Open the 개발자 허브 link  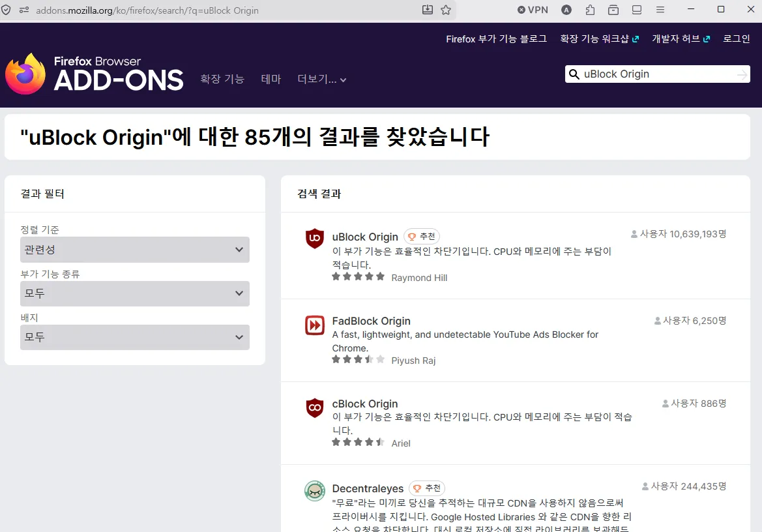pyautogui.click(x=681, y=39)
